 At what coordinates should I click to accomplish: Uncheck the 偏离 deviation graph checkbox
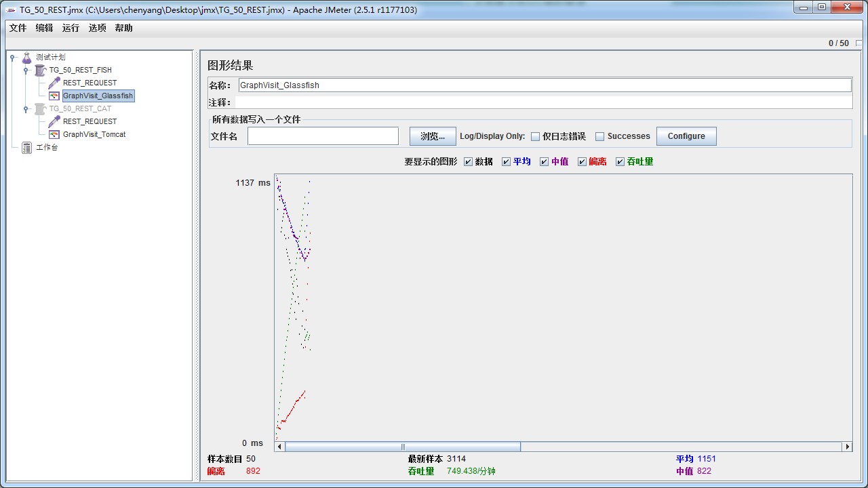[x=582, y=161]
